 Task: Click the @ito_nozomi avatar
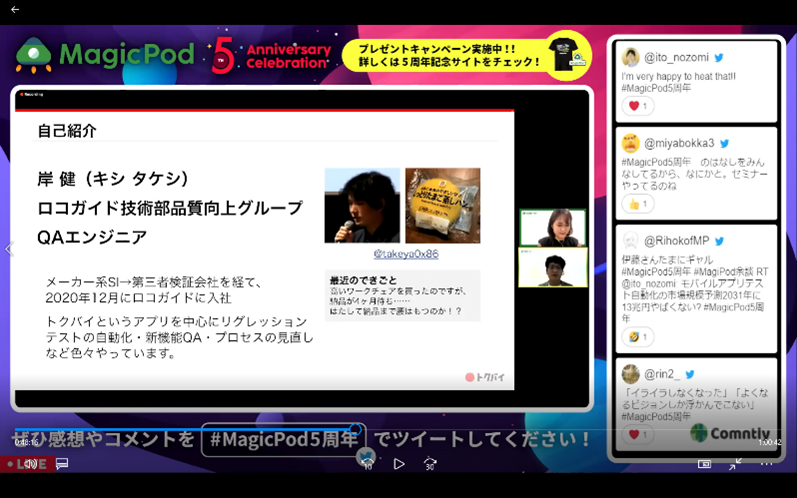click(630, 57)
